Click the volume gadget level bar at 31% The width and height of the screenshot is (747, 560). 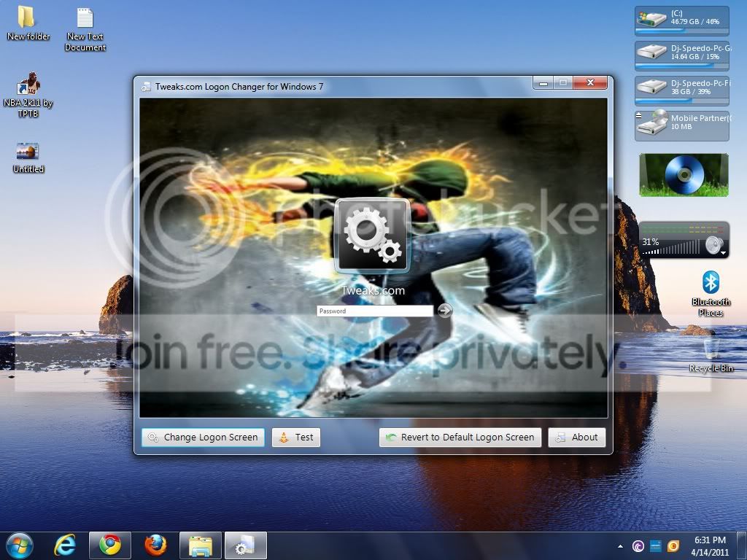[672, 248]
